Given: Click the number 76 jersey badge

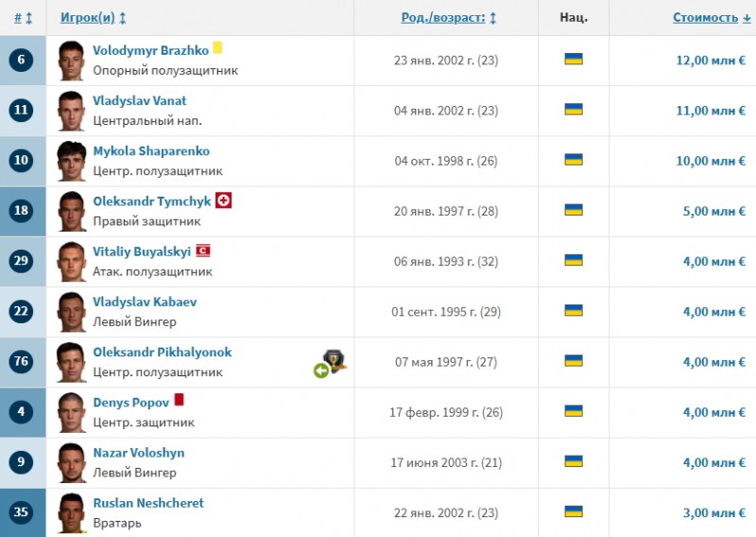Looking at the screenshot, I should tap(21, 361).
